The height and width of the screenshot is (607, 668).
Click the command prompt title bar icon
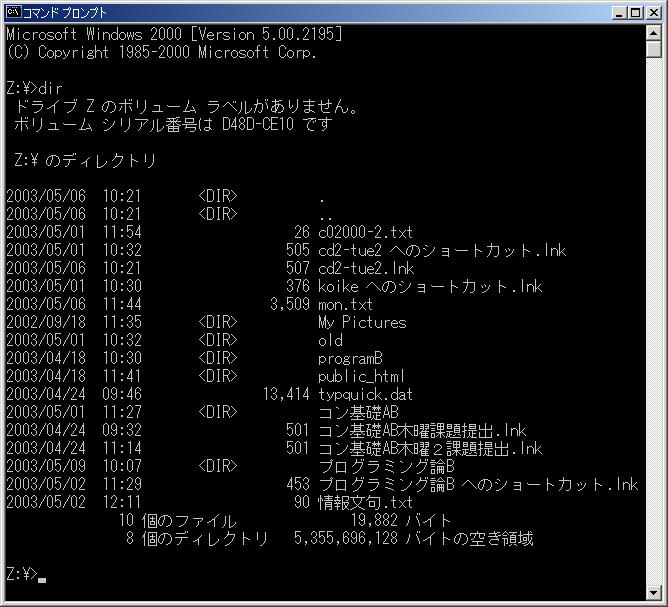click(13, 12)
